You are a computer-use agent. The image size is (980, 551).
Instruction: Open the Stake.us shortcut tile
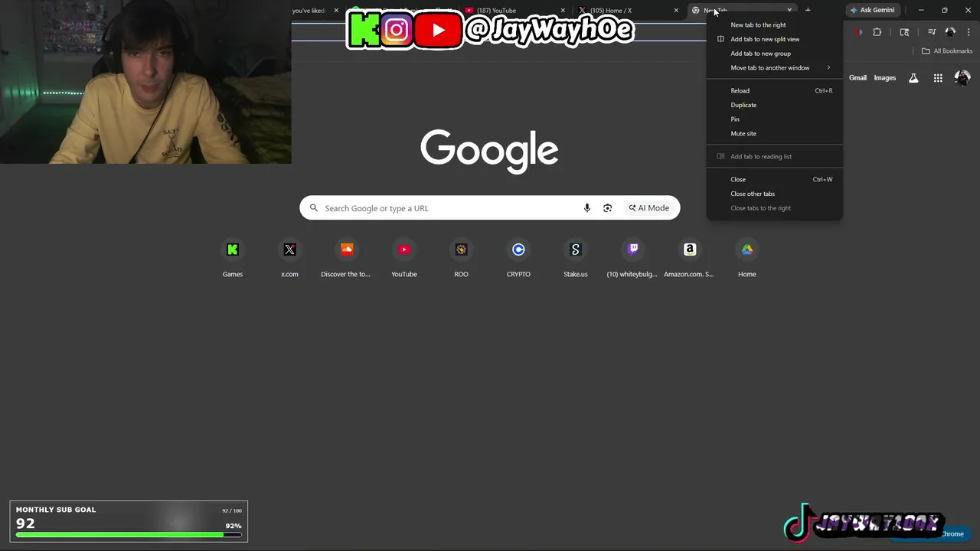pyautogui.click(x=576, y=259)
